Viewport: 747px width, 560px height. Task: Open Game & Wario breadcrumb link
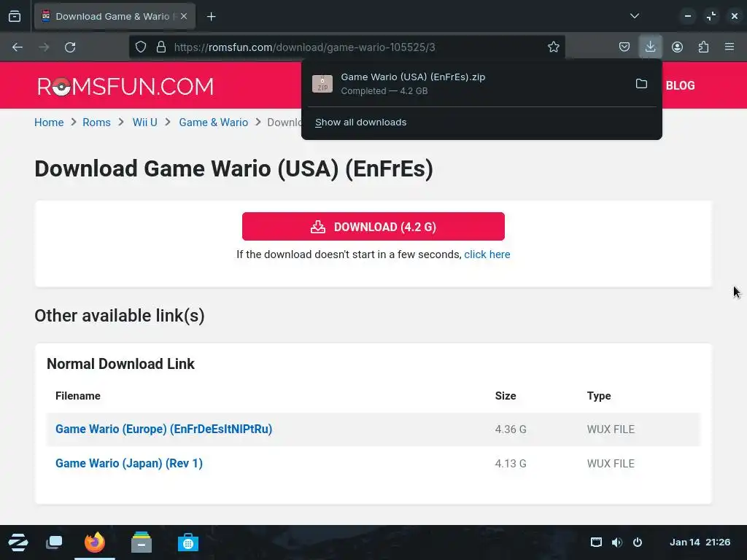click(214, 122)
